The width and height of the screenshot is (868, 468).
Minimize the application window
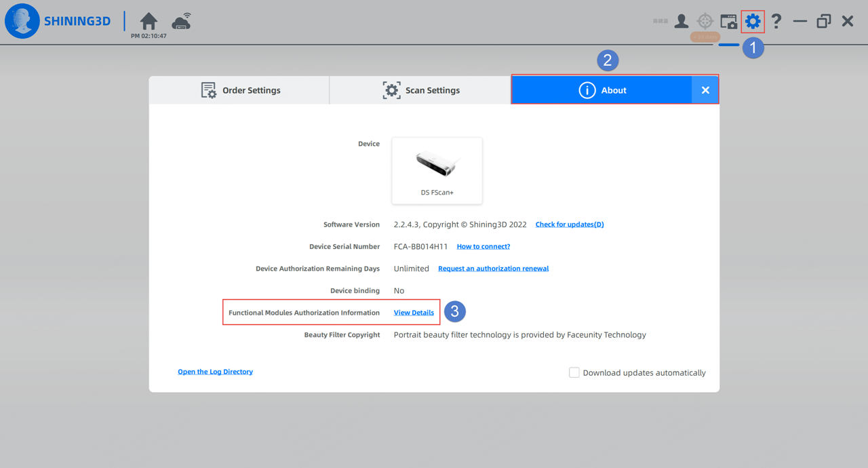pos(800,22)
